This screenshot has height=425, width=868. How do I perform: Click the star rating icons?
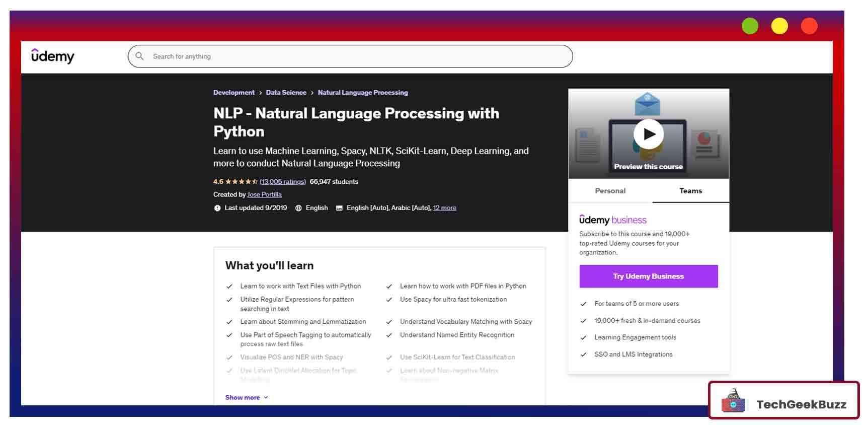(x=241, y=182)
